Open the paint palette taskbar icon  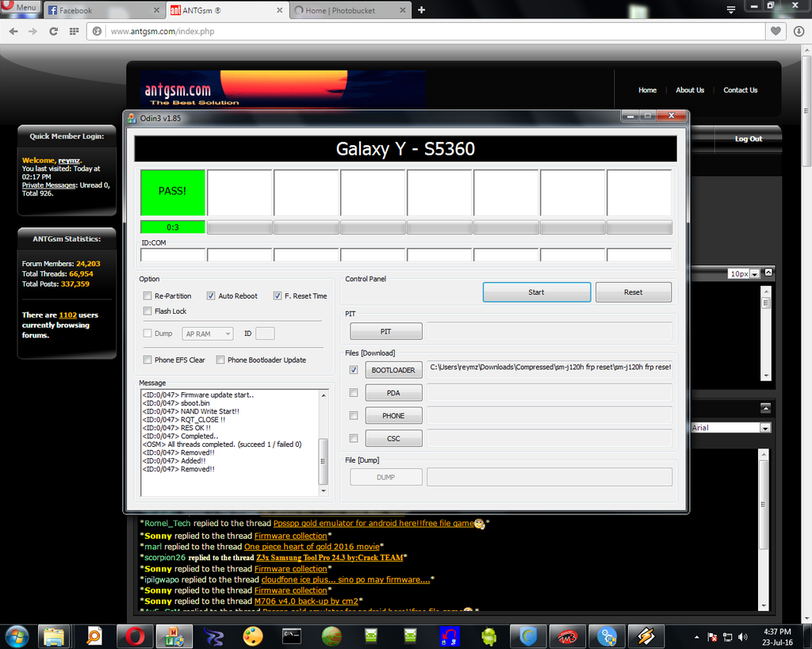point(253,636)
